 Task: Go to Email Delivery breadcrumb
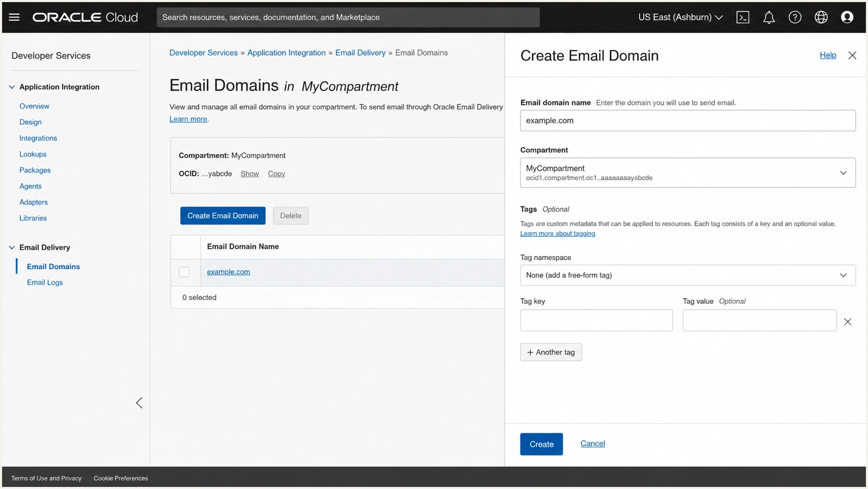point(360,52)
